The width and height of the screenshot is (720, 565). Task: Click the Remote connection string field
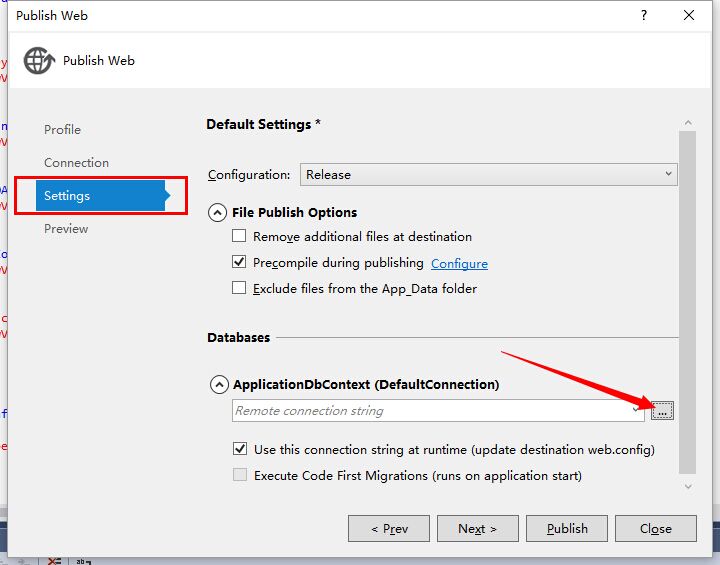coord(430,411)
